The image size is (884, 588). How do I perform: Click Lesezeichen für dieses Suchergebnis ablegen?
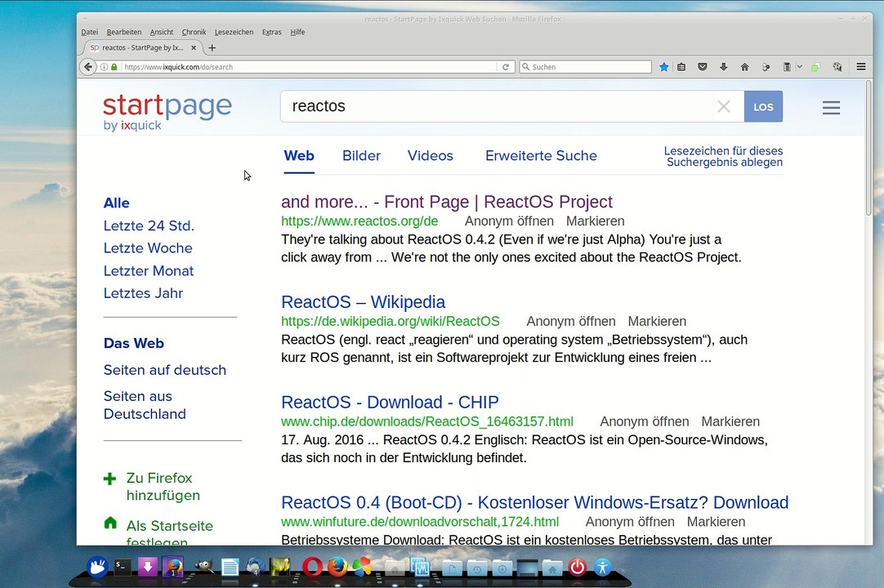tap(723, 157)
